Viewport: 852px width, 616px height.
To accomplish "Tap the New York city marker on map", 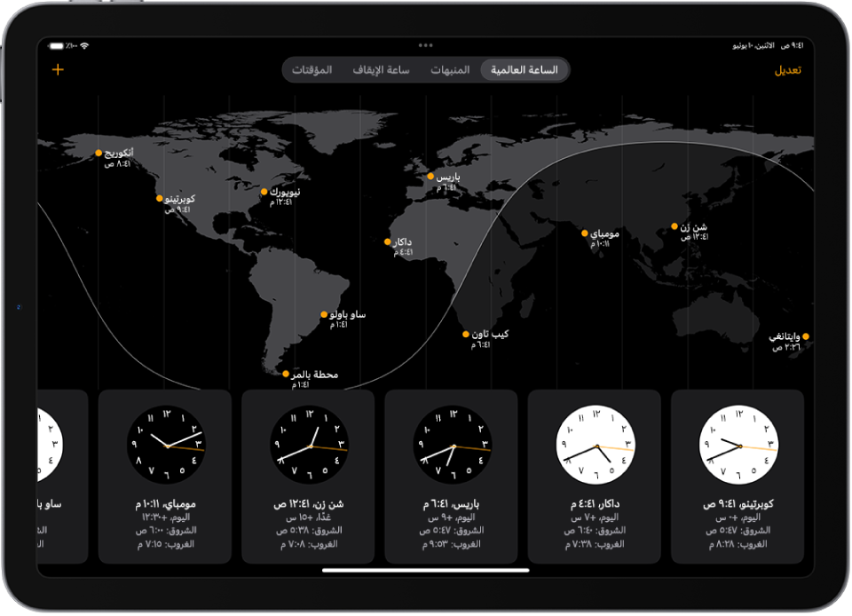I will click(264, 192).
